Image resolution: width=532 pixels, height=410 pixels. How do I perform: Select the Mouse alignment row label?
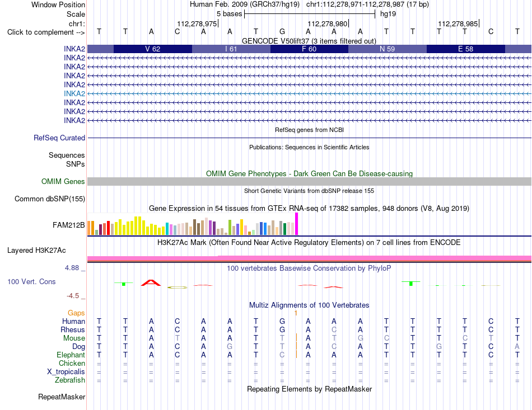click(x=74, y=338)
